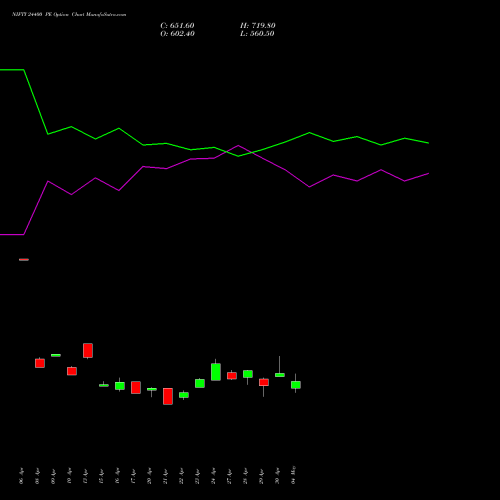The height and width of the screenshot is (500, 500).
Task: Click the 08 Apr date label
Action: point(37,476)
